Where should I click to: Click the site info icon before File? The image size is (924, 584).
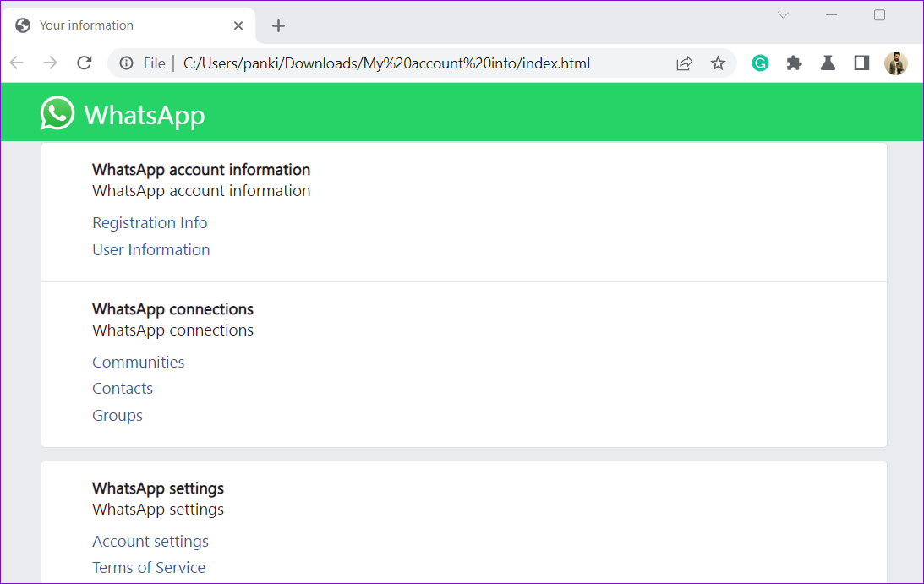click(126, 63)
